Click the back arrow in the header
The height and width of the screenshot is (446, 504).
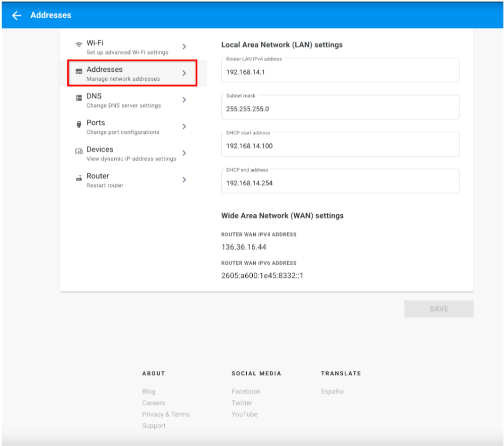16,15
